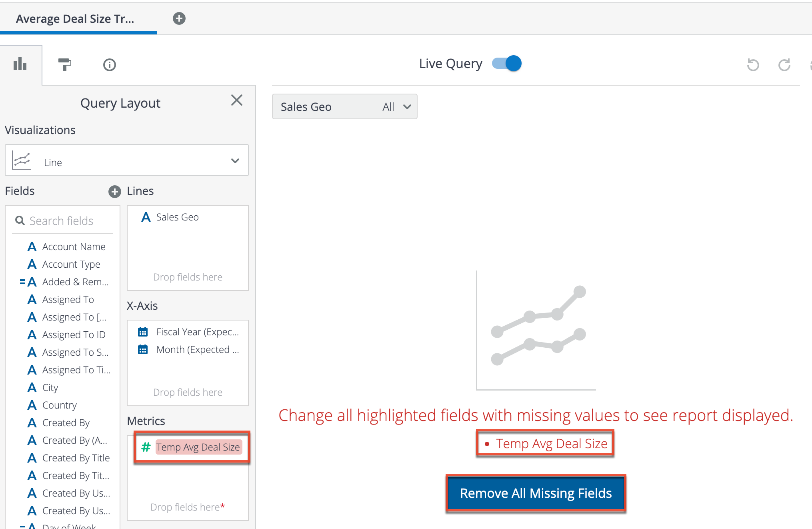Click the hash icon of Temp Avg Deal Size

[146, 447]
